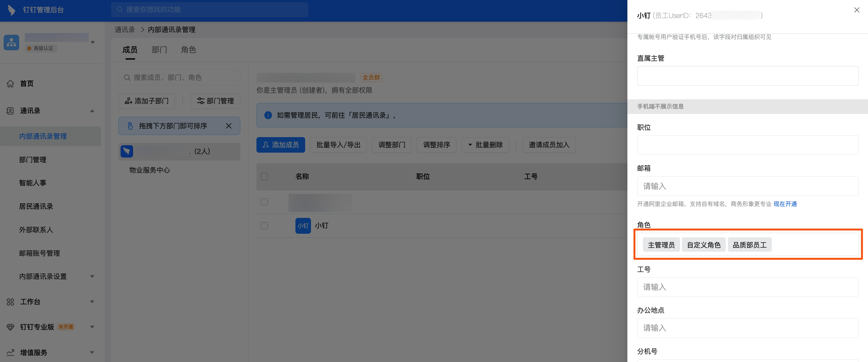The height and width of the screenshot is (362, 868).
Task: Click the 通讯录 contacts icon
Action: (x=10, y=111)
